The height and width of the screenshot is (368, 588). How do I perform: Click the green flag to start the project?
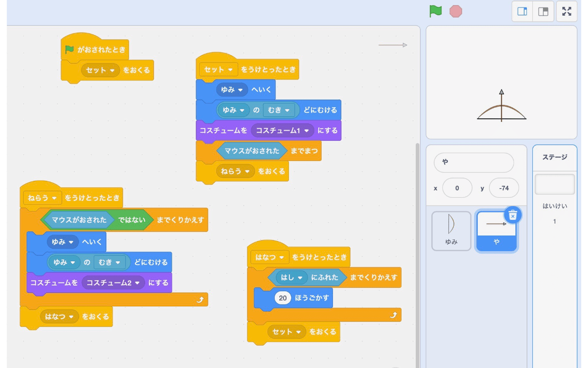pos(435,11)
